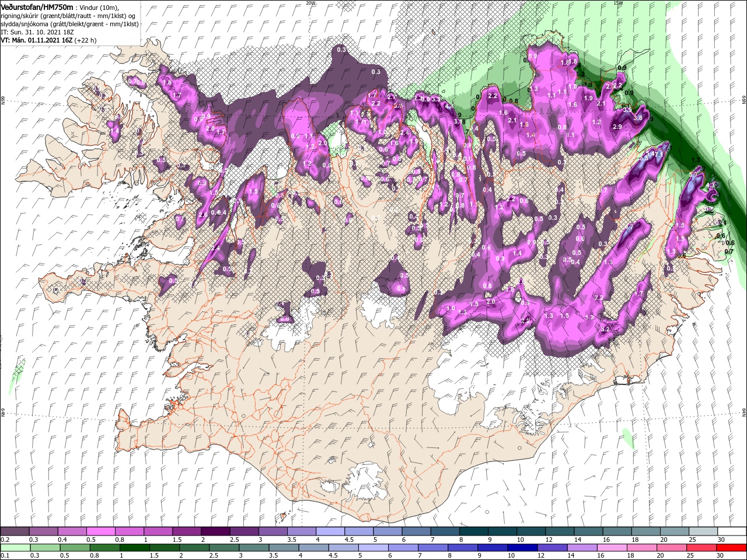Select the white 30 swatch in top legend row
The width and height of the screenshot is (747, 560).
click(731, 531)
